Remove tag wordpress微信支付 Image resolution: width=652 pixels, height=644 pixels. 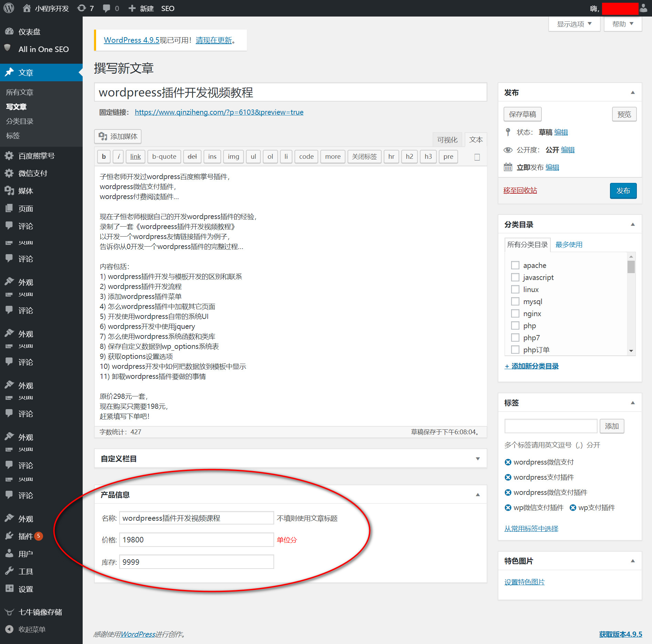coord(508,462)
